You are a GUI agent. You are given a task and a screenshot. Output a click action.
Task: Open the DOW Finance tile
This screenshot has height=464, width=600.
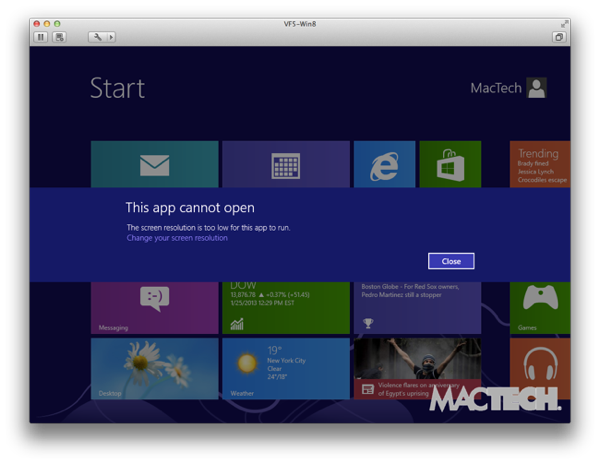(286, 307)
